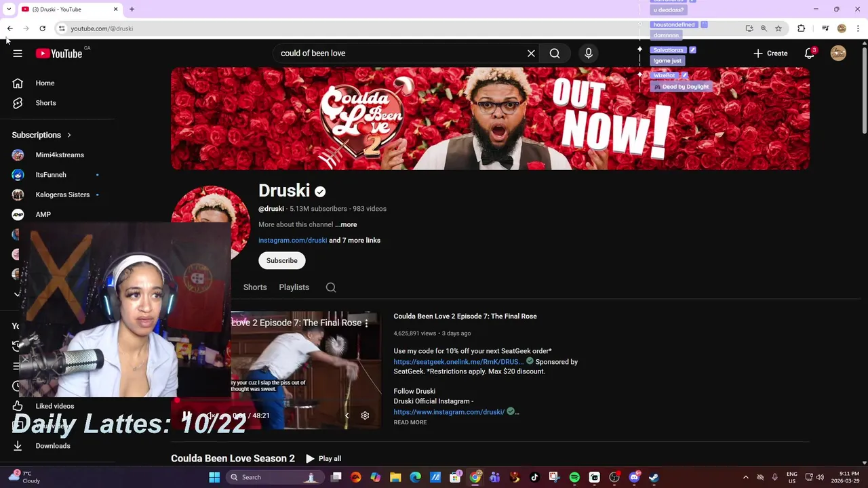Start voice search with the microphone

(x=589, y=54)
